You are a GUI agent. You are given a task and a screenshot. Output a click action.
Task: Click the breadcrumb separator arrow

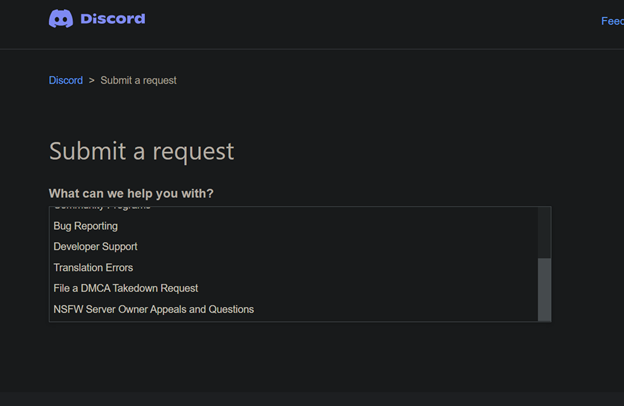pyautogui.click(x=92, y=80)
